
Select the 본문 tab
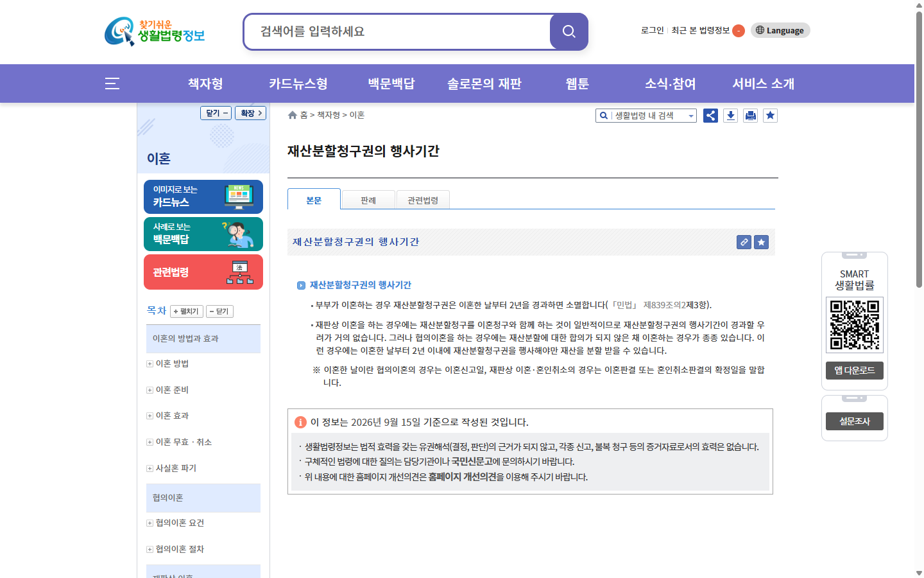pyautogui.click(x=314, y=200)
